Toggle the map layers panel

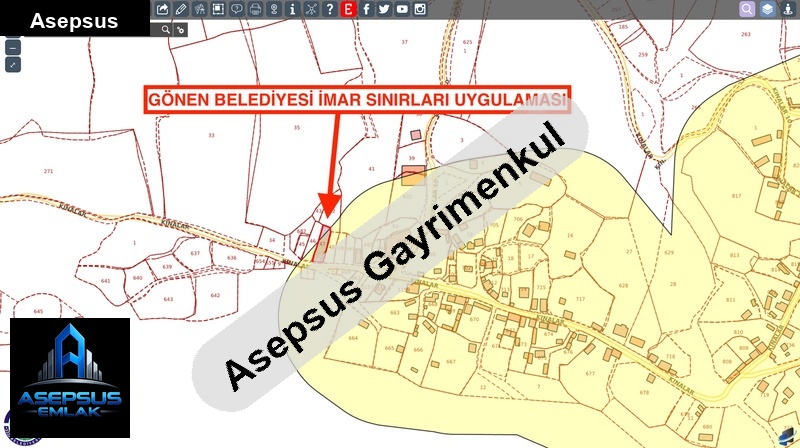click(767, 9)
